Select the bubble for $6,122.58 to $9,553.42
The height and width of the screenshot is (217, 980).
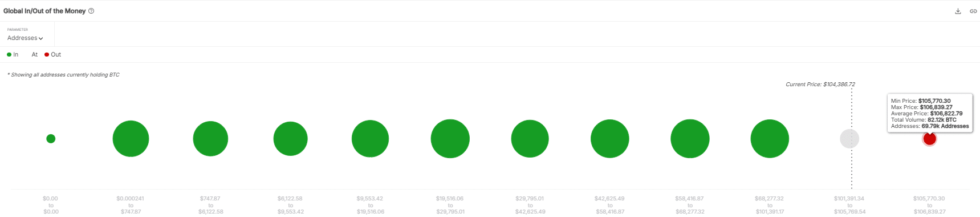[x=290, y=139]
